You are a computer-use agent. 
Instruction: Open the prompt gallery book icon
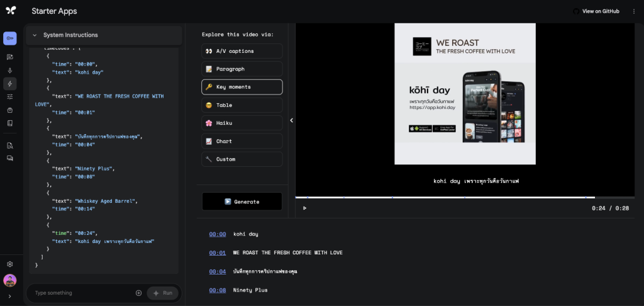pos(10,123)
